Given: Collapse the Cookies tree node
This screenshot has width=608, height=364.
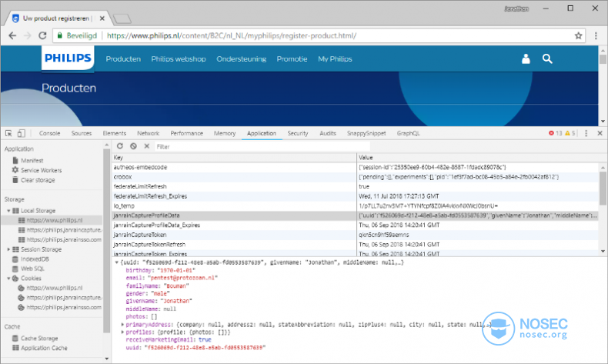Looking at the screenshot, I should (x=8, y=279).
